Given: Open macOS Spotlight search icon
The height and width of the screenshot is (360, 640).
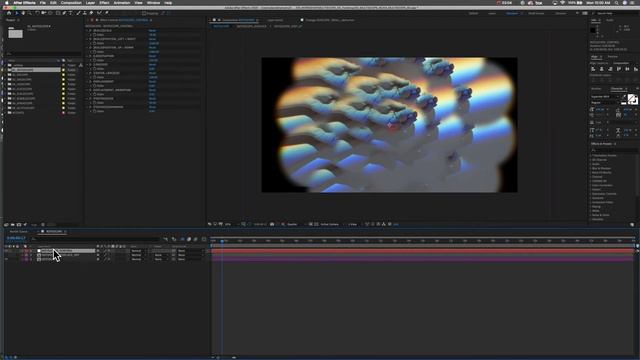Looking at the screenshot, I should pyautogui.click(x=616, y=3).
